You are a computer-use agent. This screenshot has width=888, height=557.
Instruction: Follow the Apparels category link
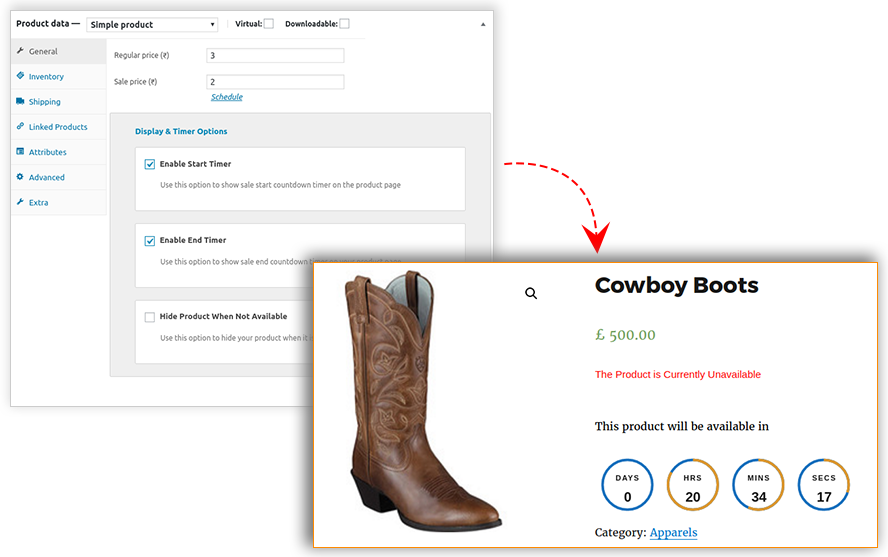pyautogui.click(x=673, y=532)
